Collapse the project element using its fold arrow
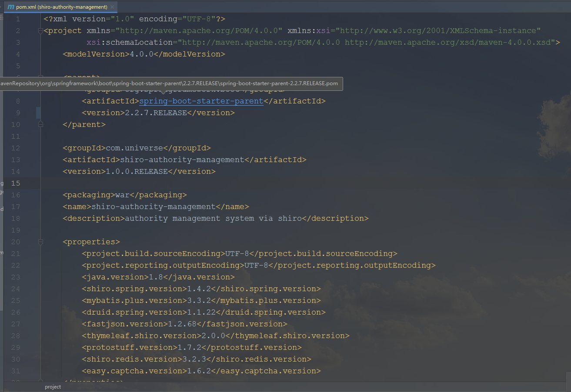The width and height of the screenshot is (571, 392). (x=40, y=30)
